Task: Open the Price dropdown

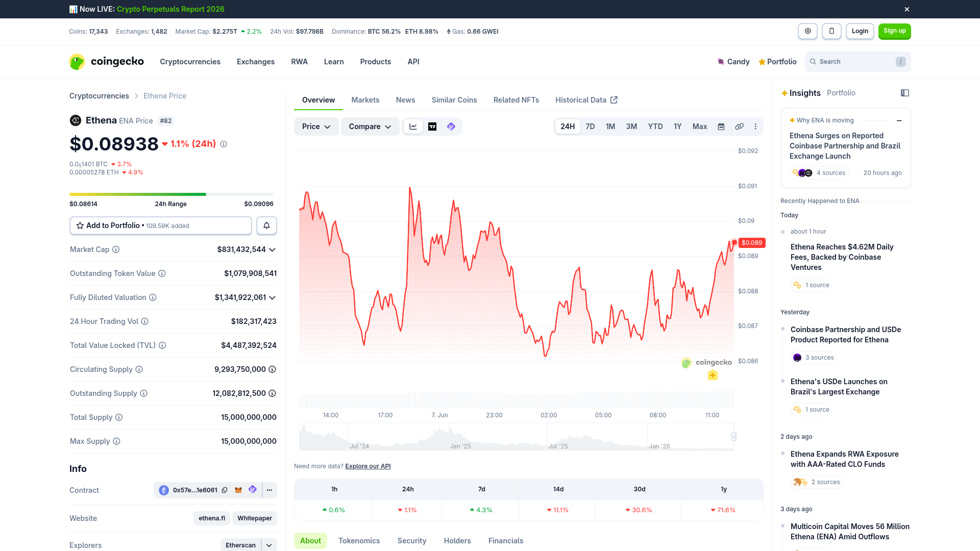Action: point(316,127)
